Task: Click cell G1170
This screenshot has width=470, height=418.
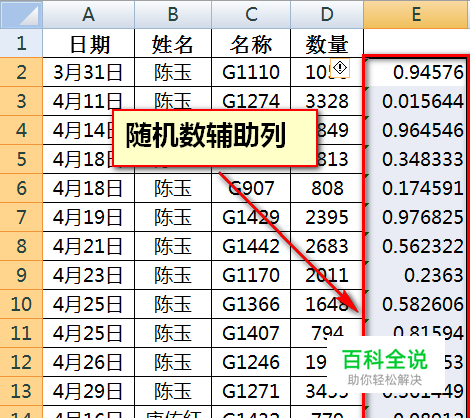Action: point(251,275)
